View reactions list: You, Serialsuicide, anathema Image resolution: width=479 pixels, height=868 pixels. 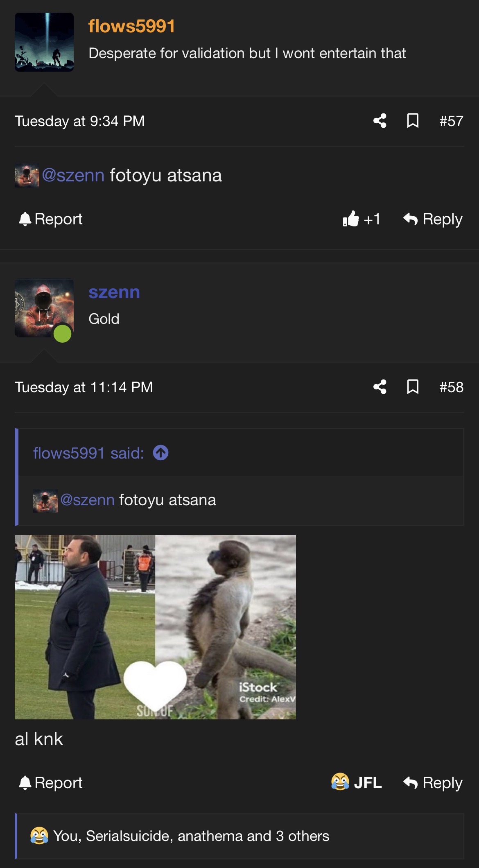point(191,836)
